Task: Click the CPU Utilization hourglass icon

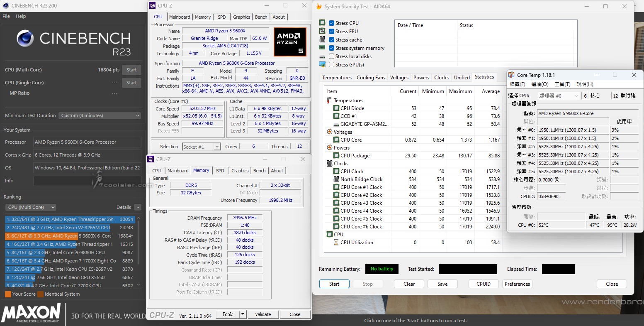Action: click(x=336, y=243)
